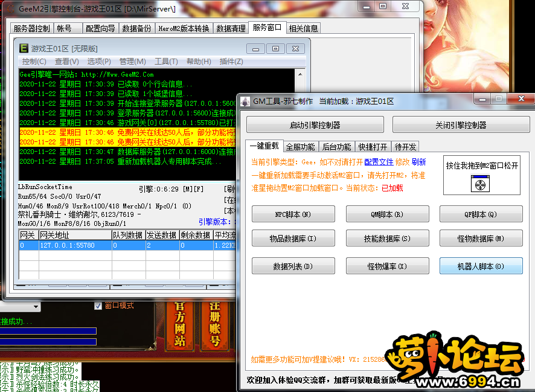Click the upper blue progress bar
535x392 pixels.
[48, 331]
